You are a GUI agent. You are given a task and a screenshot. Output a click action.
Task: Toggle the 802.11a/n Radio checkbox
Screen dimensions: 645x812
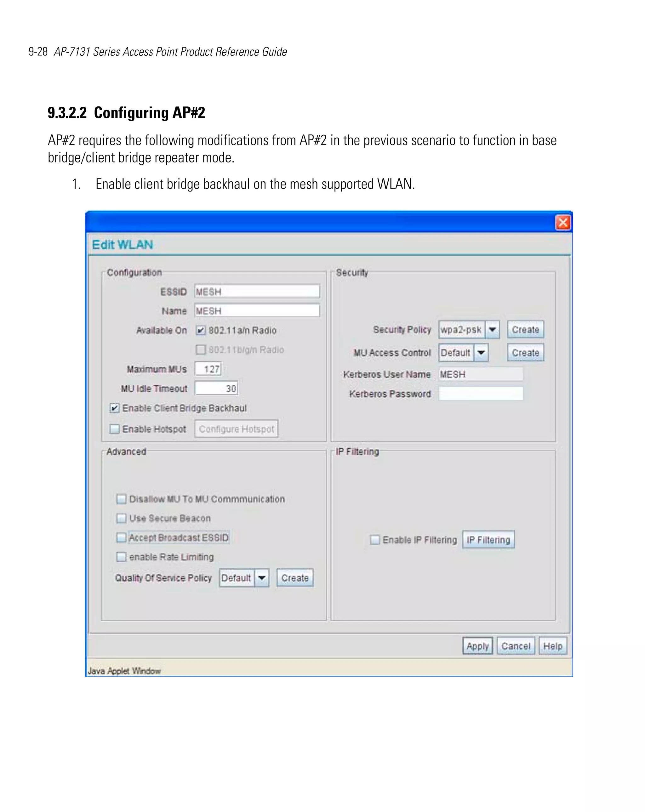click(x=201, y=331)
